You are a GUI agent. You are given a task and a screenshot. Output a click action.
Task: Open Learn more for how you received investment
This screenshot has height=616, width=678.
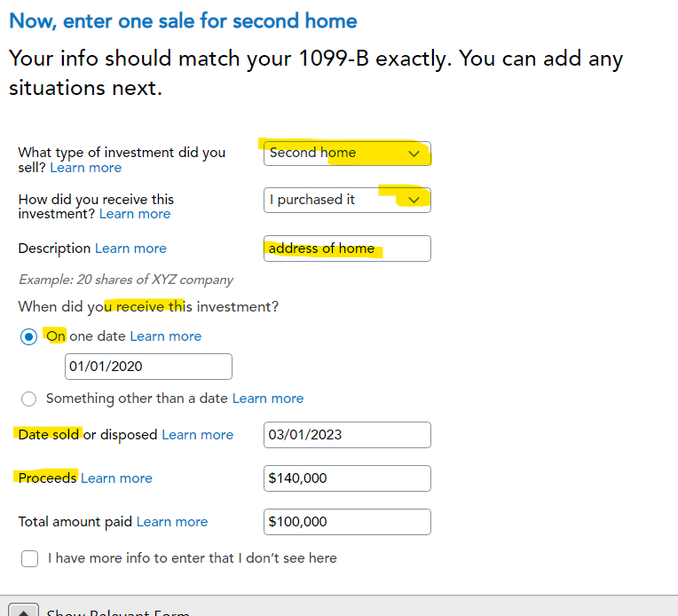tap(135, 214)
